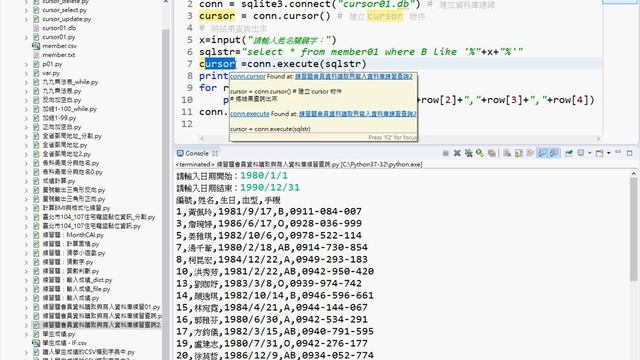This screenshot has width=640, height=360.
Task: Expand the p01.py tree node
Action: pos(27,64)
